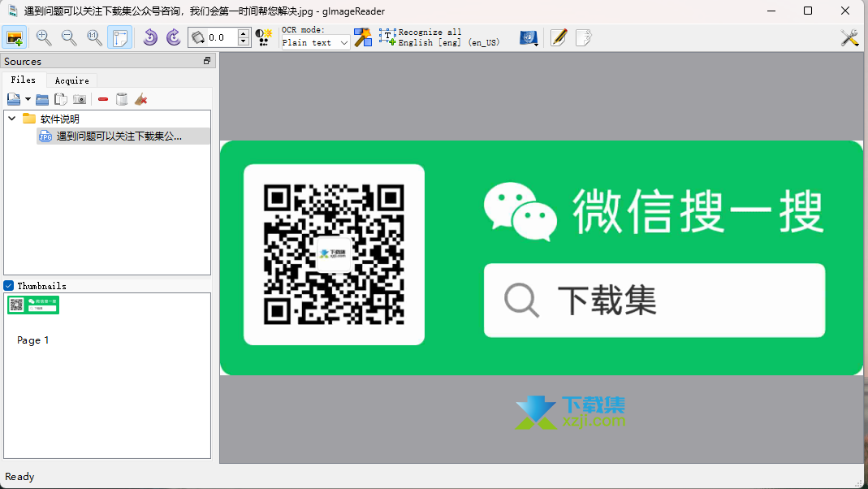
Task: Delete the image file using trash icon
Action: pyautogui.click(x=122, y=100)
